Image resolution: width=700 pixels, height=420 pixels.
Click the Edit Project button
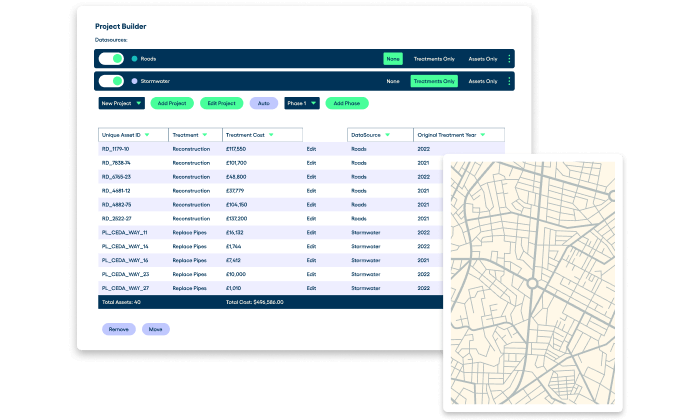tap(221, 103)
